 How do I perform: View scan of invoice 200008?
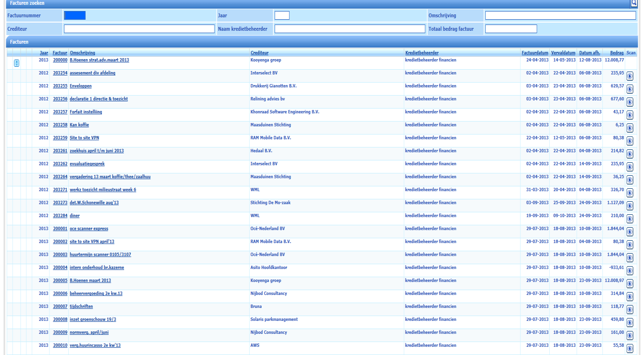click(x=630, y=322)
